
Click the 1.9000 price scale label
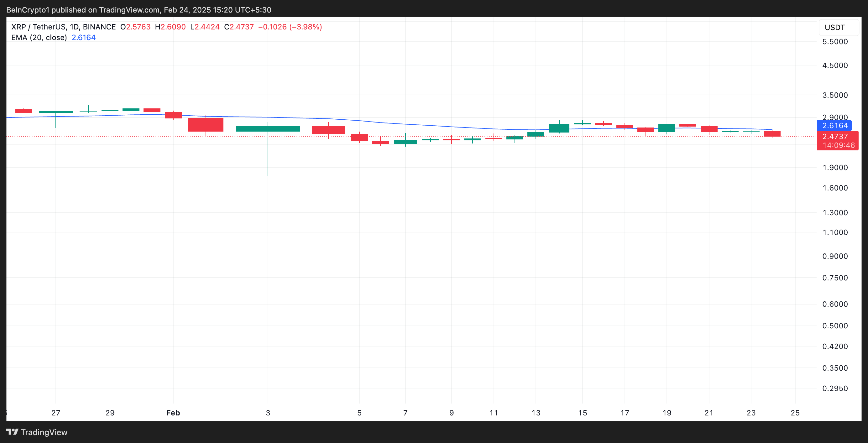pyautogui.click(x=835, y=167)
